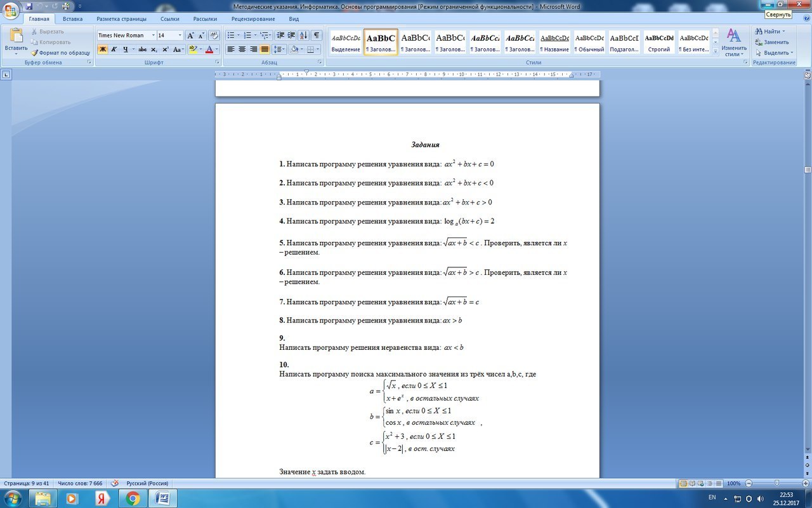Open the line spacing dropdown
Viewport: 812px width, 508px height.
pos(280,50)
